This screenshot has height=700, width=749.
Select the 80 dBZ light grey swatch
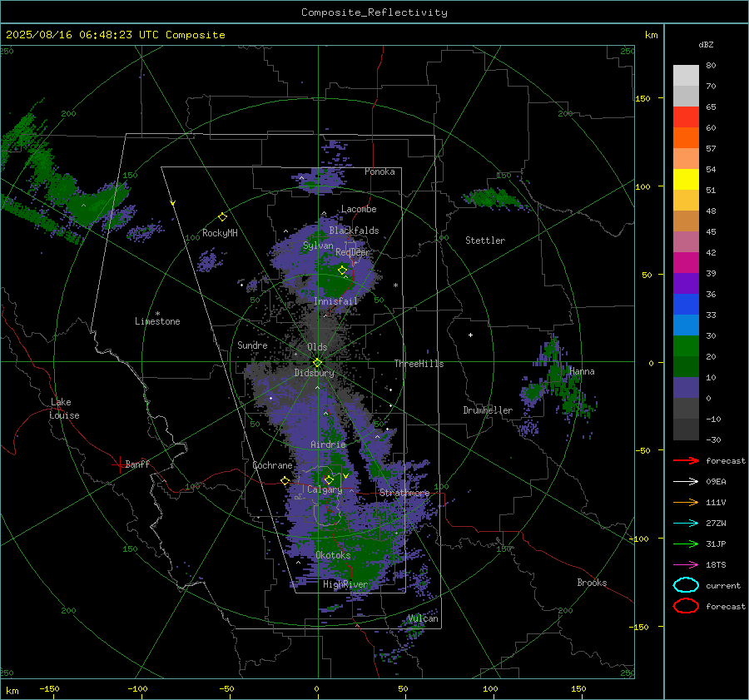686,75
